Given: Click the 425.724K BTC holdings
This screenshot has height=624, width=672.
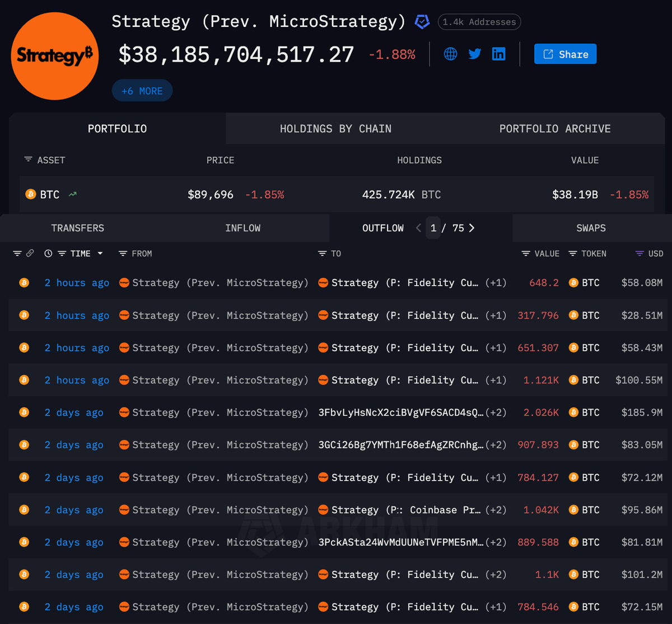Looking at the screenshot, I should click(x=402, y=194).
